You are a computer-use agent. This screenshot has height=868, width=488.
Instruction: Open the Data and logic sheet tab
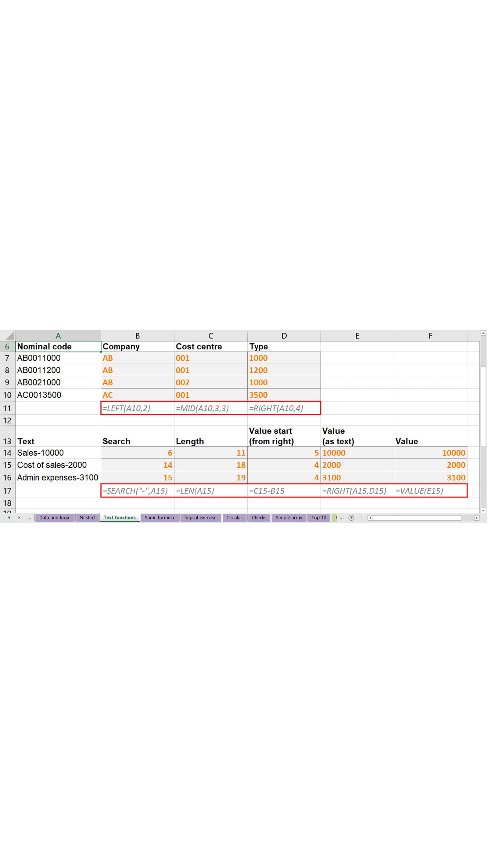pyautogui.click(x=55, y=518)
